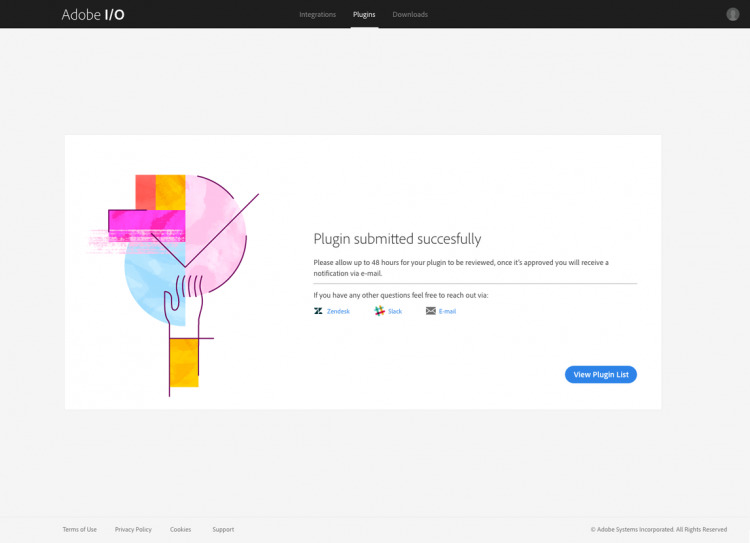
Task: Follow the Slack link
Action: tap(395, 311)
